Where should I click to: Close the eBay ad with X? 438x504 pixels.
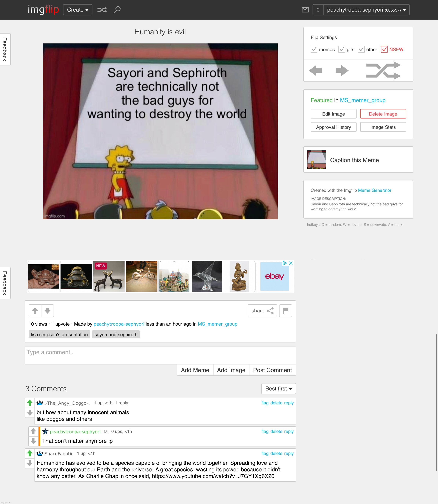click(x=291, y=263)
